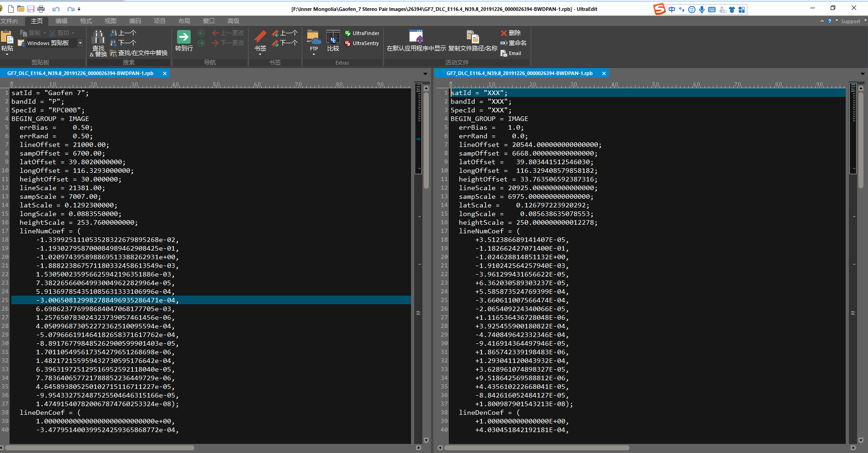Find next match (搜索 下一个)
Image resolution: width=868 pixels, height=453 pixels.
point(123,43)
